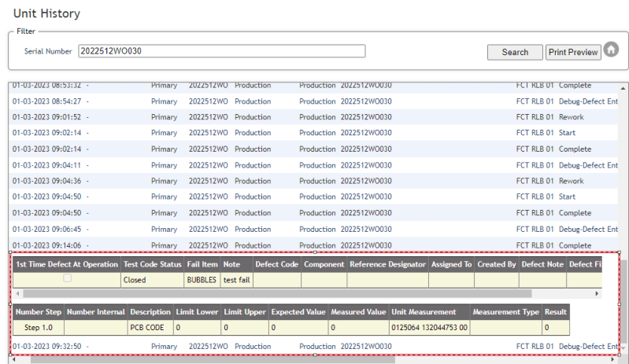
Task: Click the bottom horizontal scrollbar thumb
Action: (213, 359)
